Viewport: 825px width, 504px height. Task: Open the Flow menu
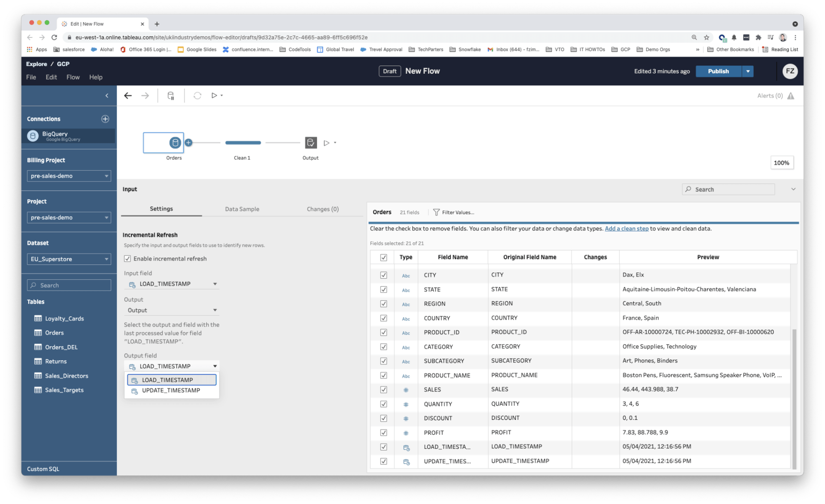(73, 77)
